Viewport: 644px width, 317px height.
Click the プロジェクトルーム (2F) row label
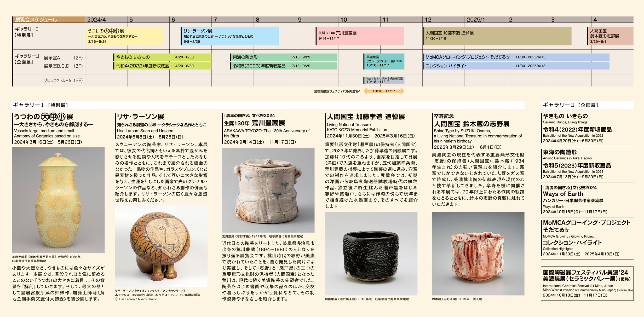(x=63, y=80)
